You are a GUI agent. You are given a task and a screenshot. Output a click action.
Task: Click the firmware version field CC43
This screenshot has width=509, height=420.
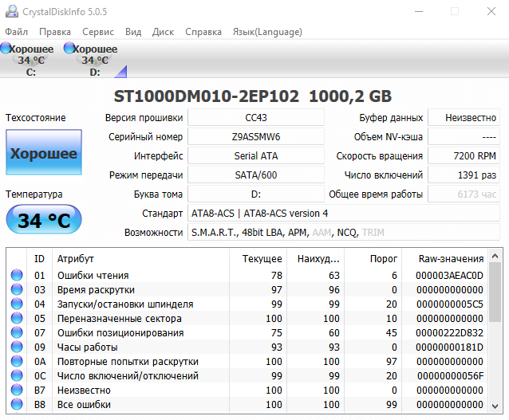pyautogui.click(x=256, y=117)
